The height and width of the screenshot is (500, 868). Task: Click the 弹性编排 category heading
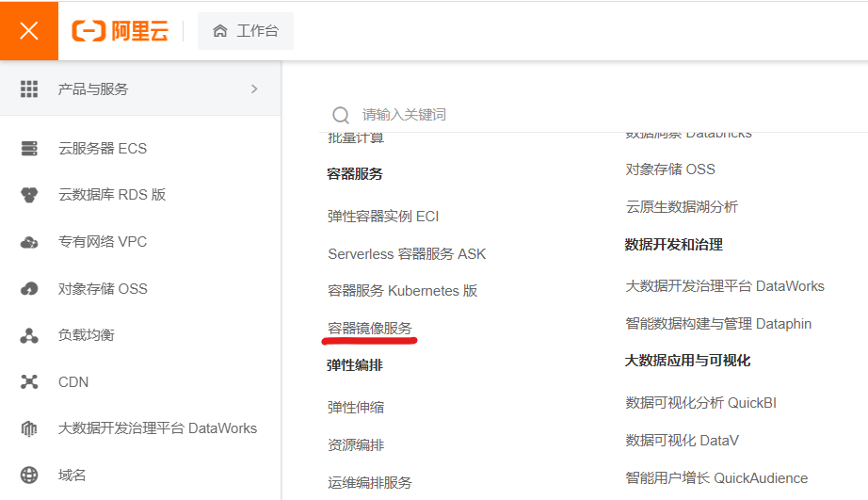355,366
